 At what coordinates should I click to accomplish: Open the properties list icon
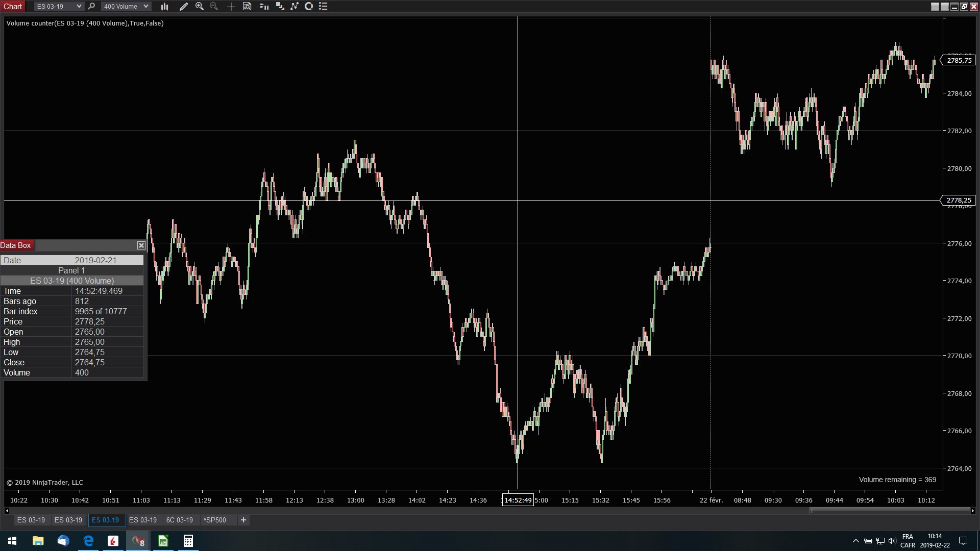tap(323, 7)
